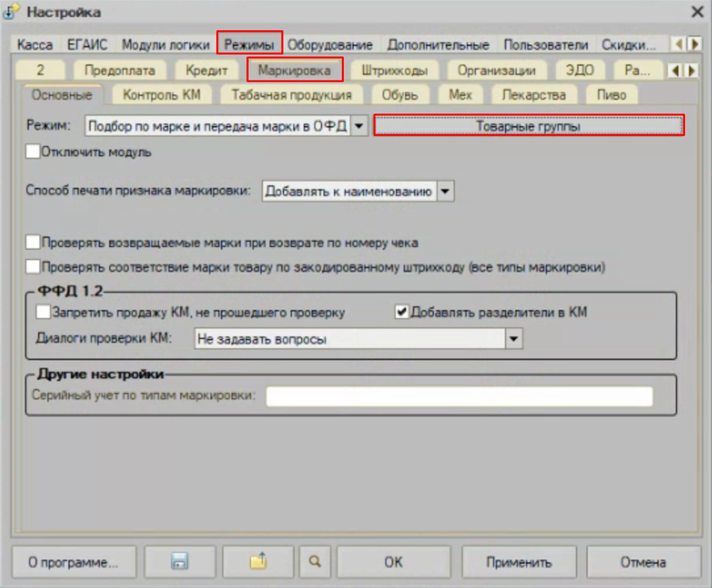Expand Диалоги проверки КМ dropdown

click(514, 338)
